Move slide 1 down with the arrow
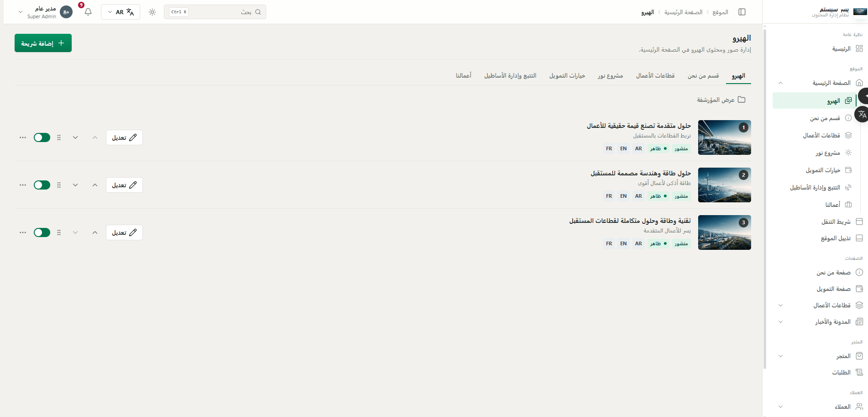 pyautogui.click(x=75, y=137)
